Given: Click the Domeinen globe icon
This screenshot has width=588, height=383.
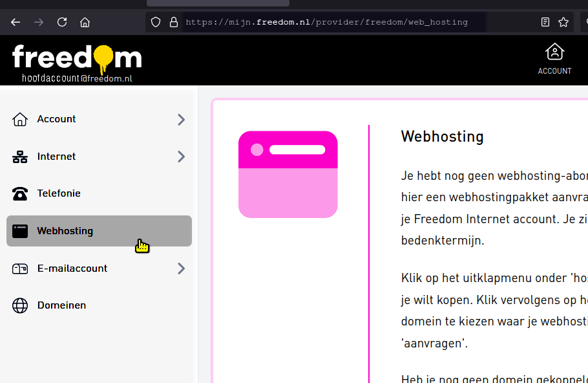Looking at the screenshot, I should pyautogui.click(x=20, y=305).
